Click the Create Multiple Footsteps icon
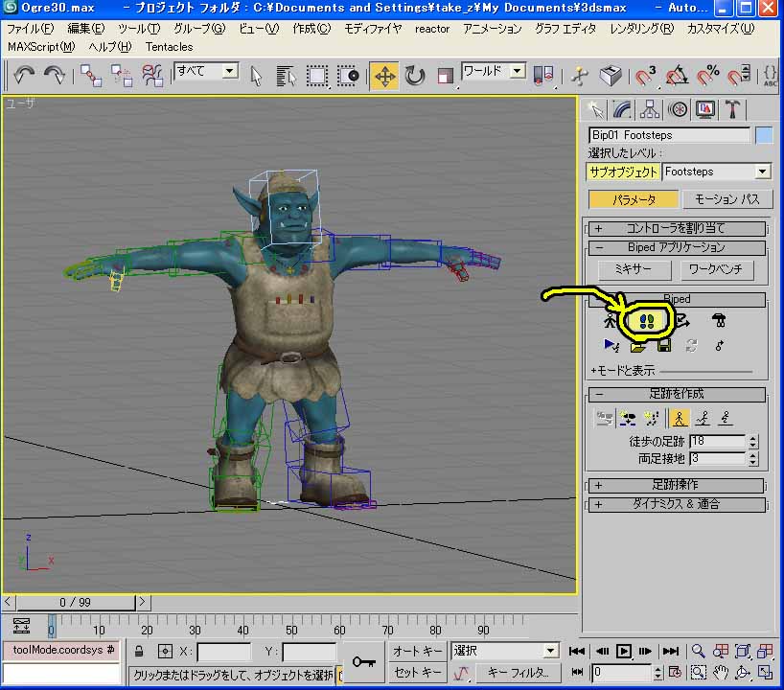Screen dimensions: 784x690 point(652,418)
